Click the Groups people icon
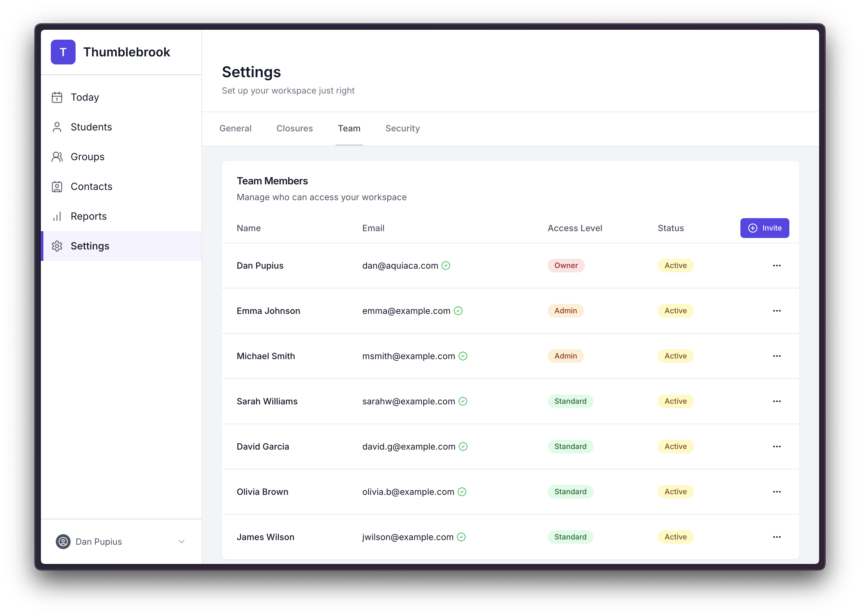860x616 pixels. (x=57, y=157)
